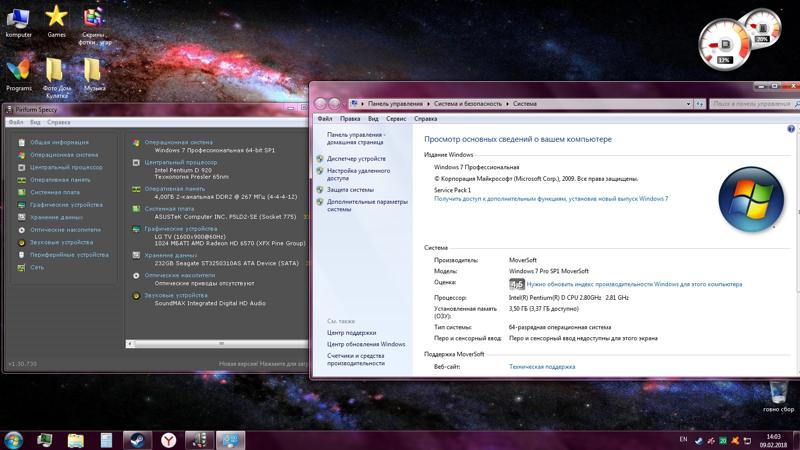This screenshot has width=800, height=450.
Task: Click Хранение данных heading in Speccy summary
Action: (x=170, y=255)
